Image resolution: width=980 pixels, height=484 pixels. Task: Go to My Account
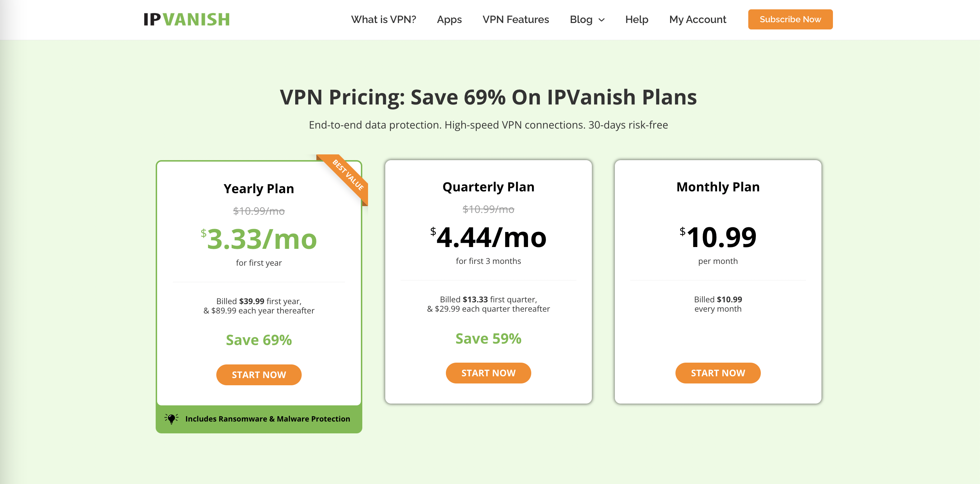point(697,19)
